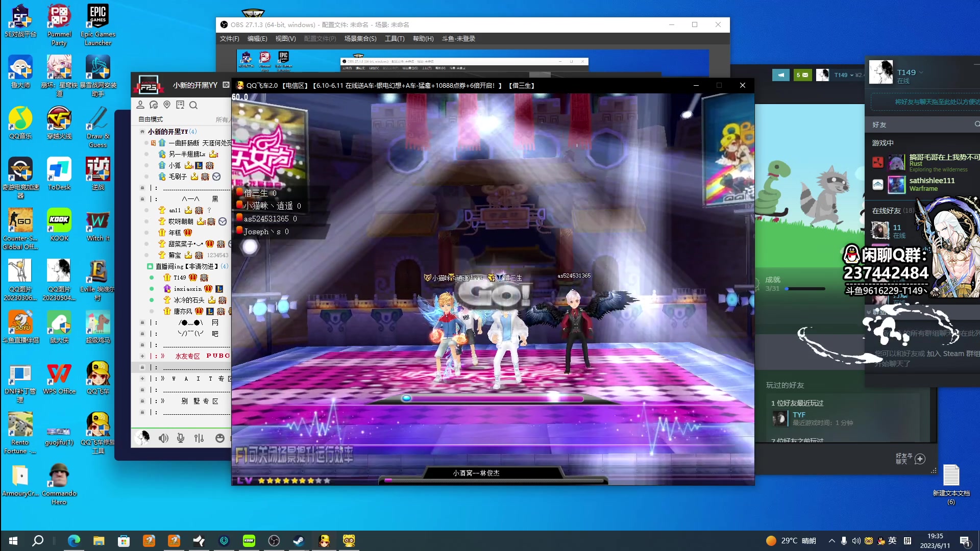
Task: Click Steam 成就 progress bar
Action: (806, 289)
